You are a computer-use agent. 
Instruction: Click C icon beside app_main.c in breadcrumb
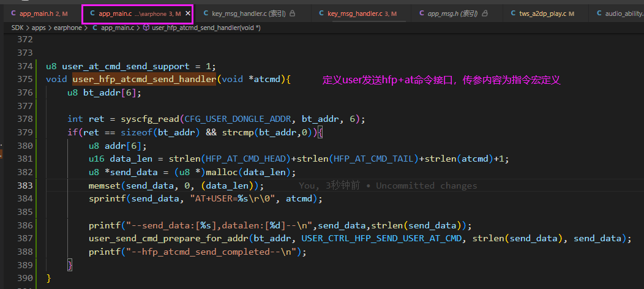point(95,28)
